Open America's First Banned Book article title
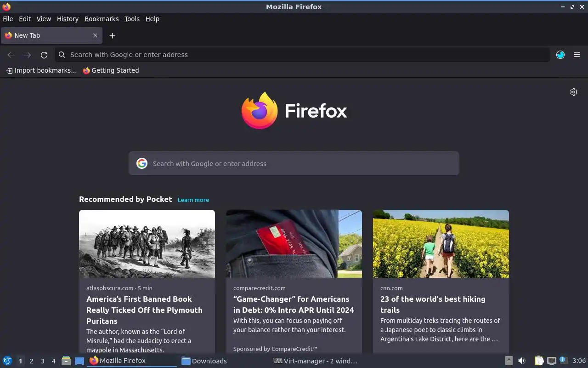The image size is (588, 368). click(x=144, y=310)
